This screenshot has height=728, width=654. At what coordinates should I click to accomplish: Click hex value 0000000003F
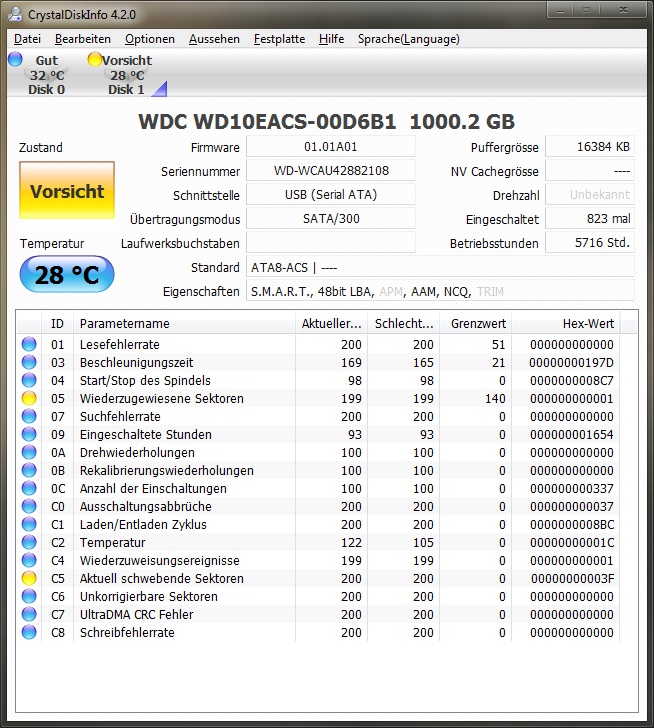click(x=572, y=578)
